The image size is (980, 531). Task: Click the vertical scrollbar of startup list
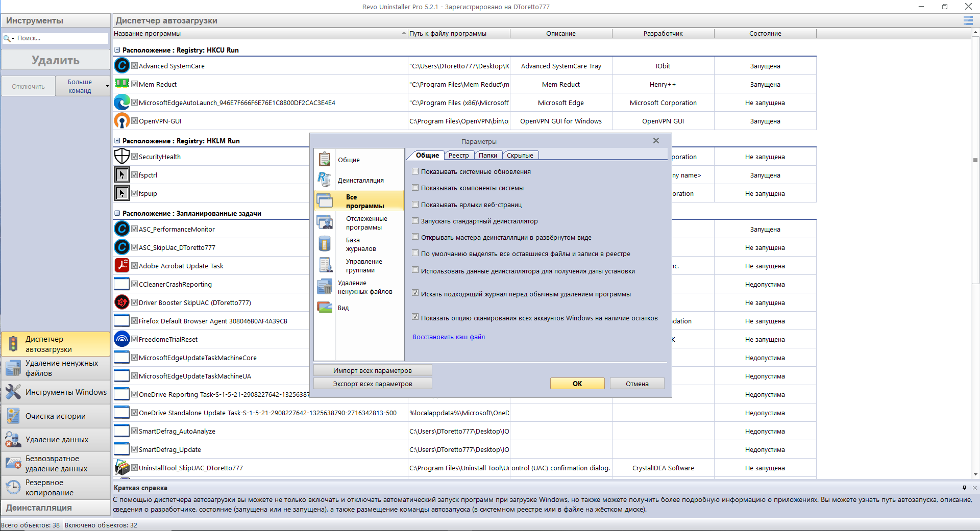(975, 161)
